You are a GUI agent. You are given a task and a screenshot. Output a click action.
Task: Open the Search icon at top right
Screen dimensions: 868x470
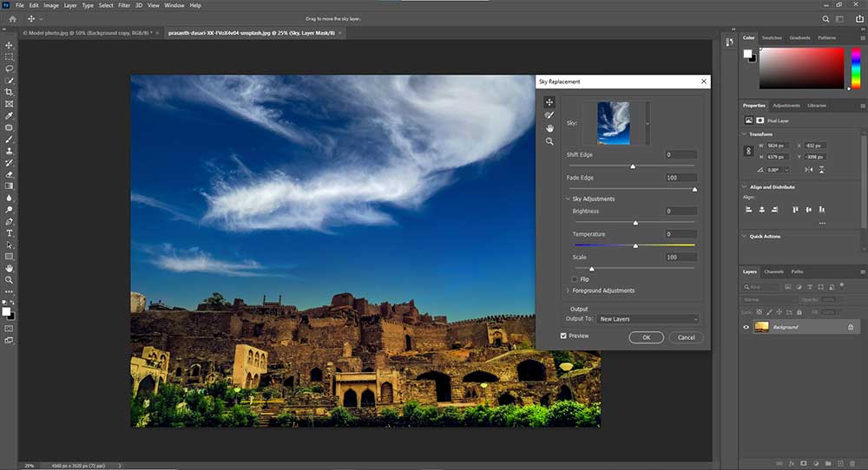(x=825, y=19)
